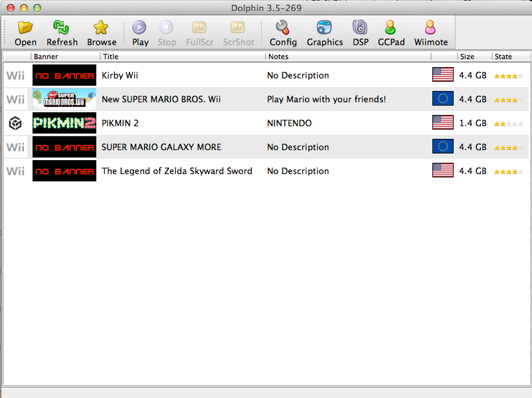Click the star rating for New Super Mario Bros.
532x398 pixels.
click(509, 100)
